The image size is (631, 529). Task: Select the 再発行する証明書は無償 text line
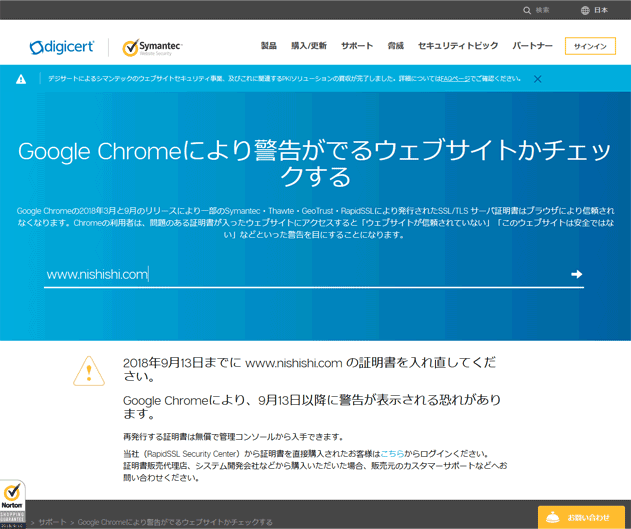(233, 437)
